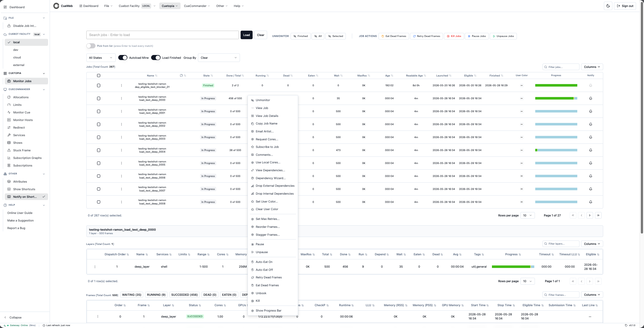
Task: Open row actions for load_test_deep_0003 job
Action: click(121, 137)
